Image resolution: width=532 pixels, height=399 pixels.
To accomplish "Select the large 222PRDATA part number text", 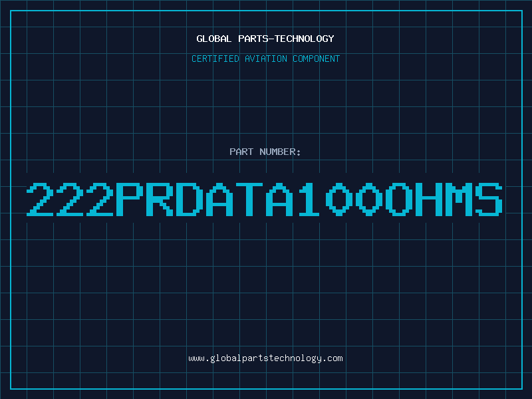I will click(x=265, y=199).
